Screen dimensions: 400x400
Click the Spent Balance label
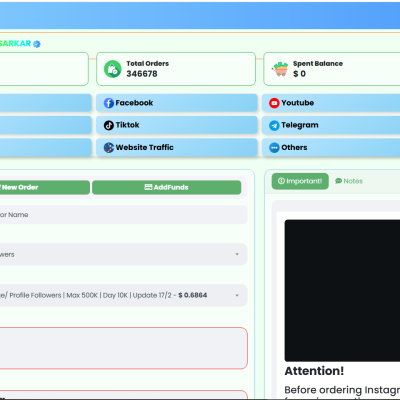click(x=318, y=63)
